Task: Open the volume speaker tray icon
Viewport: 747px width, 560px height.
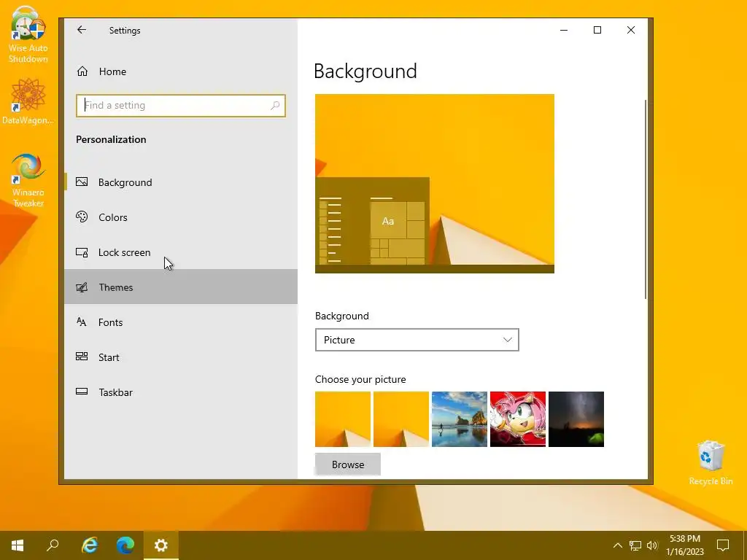Action: [652, 545]
